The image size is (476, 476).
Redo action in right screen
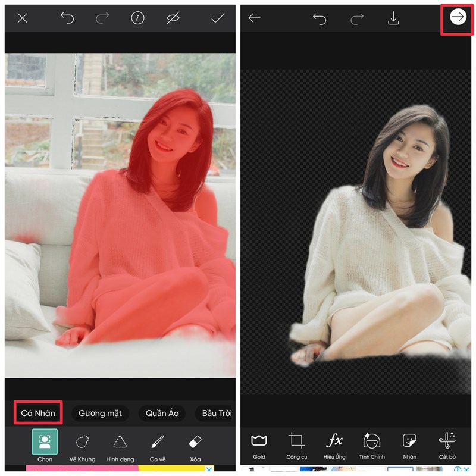pos(357,19)
